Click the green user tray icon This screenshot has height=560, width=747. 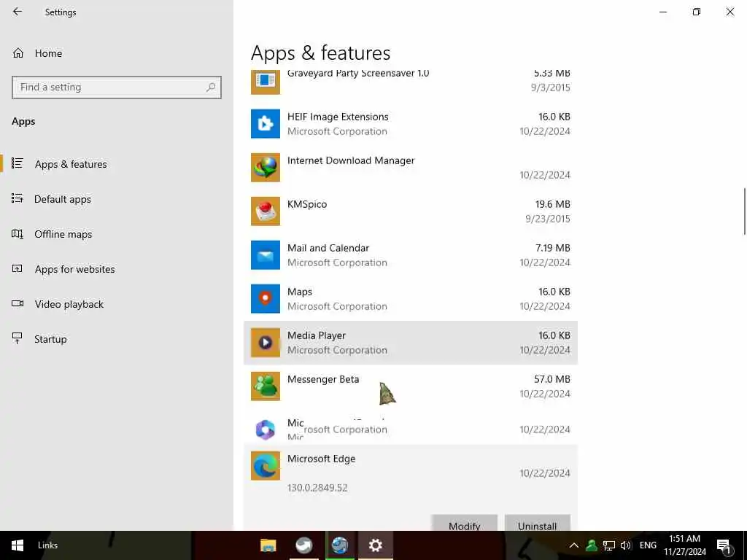(591, 545)
